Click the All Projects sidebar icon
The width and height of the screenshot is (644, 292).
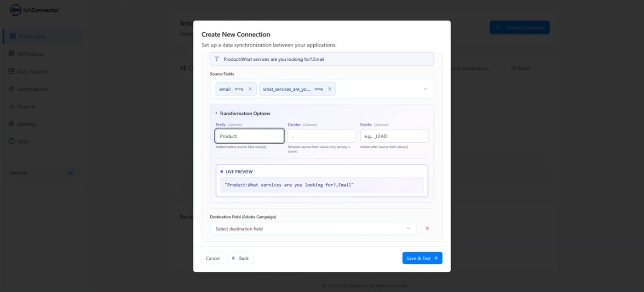11,54
